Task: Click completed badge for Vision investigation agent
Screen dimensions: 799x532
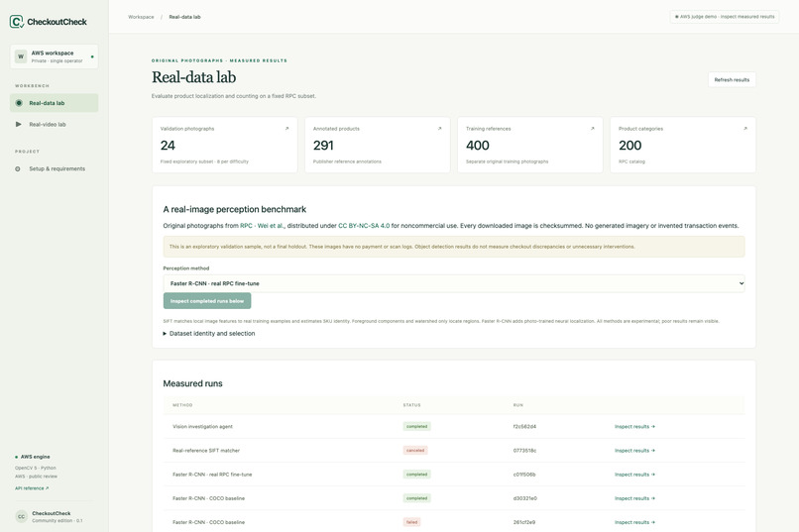Action: 416,427
